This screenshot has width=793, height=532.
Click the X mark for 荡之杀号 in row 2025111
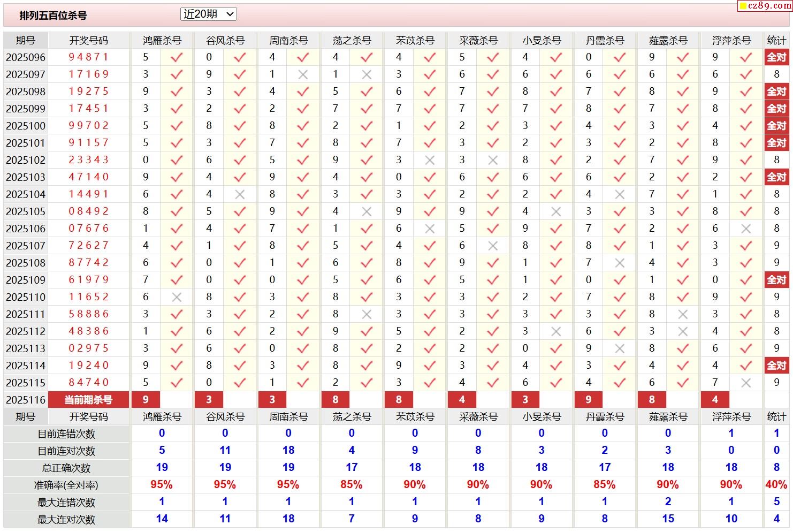[367, 314]
